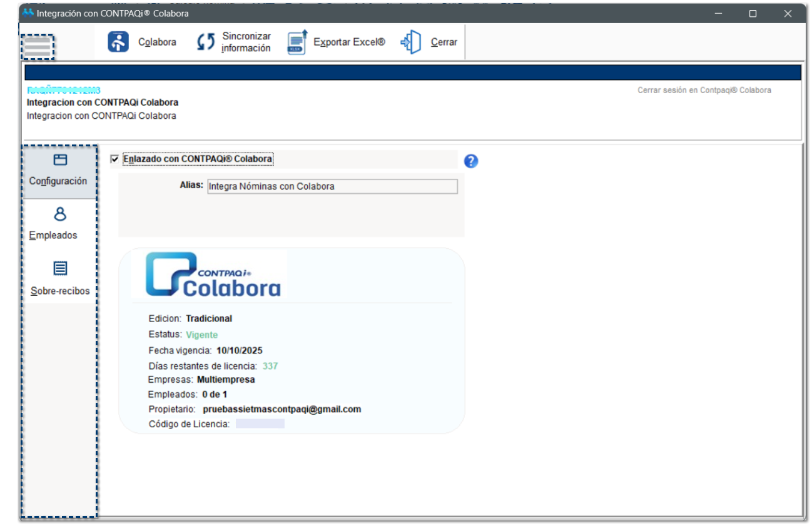Click Cerrar sesión en Contpaqi Colabora link
Image resolution: width=812 pixels, height=526 pixels.
tap(704, 90)
